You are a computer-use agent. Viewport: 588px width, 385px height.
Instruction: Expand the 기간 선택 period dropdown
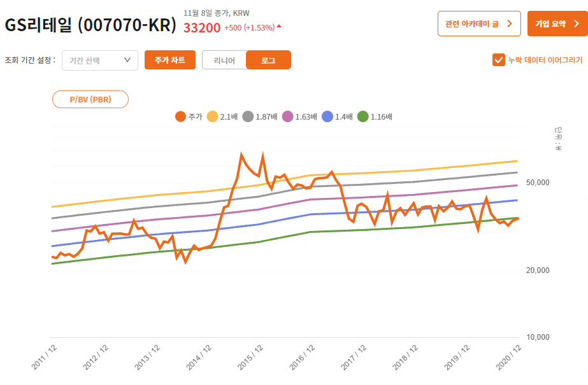pyautogui.click(x=100, y=60)
